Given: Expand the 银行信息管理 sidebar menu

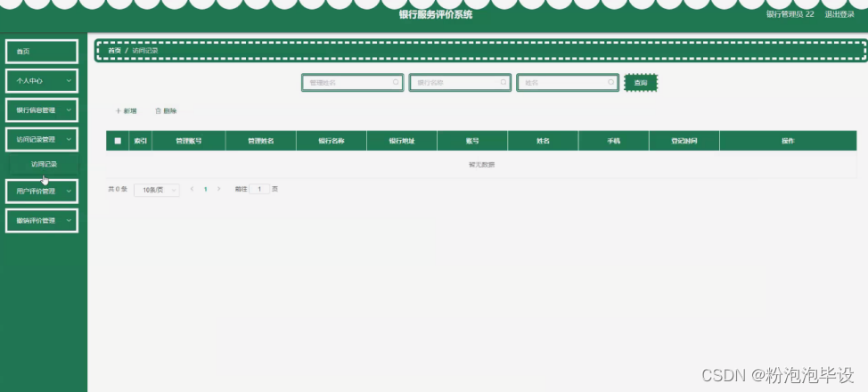Looking at the screenshot, I should point(42,110).
